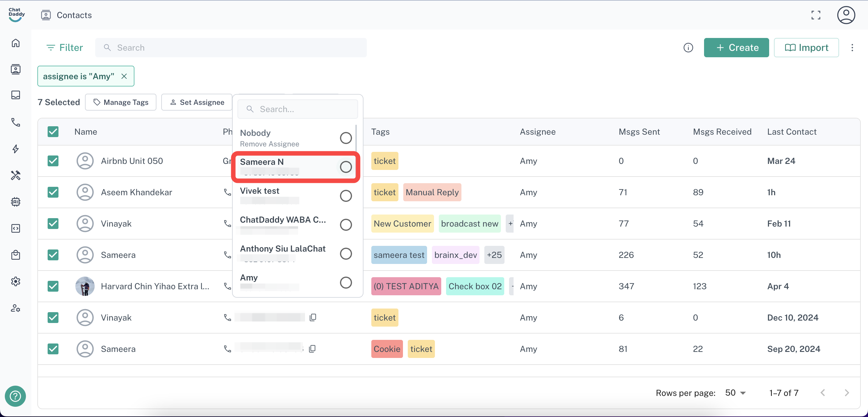The height and width of the screenshot is (417, 868).
Task: Click the info circle icon
Action: 688,48
